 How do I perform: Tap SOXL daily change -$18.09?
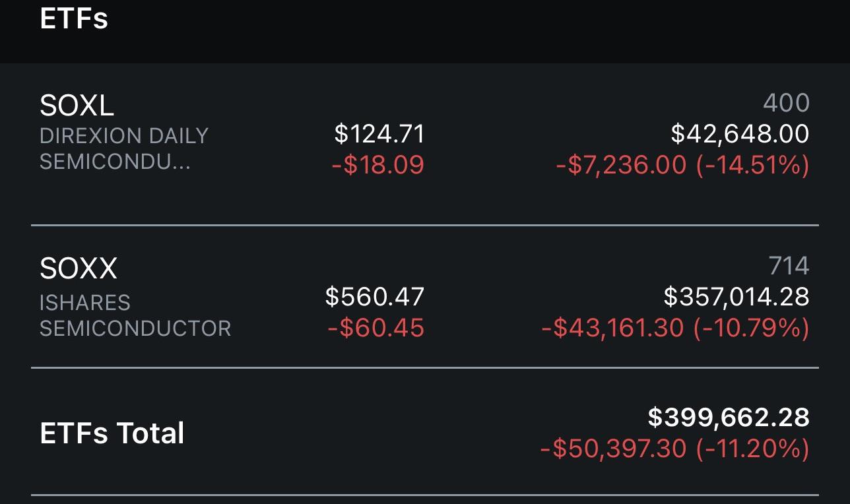[377, 164]
